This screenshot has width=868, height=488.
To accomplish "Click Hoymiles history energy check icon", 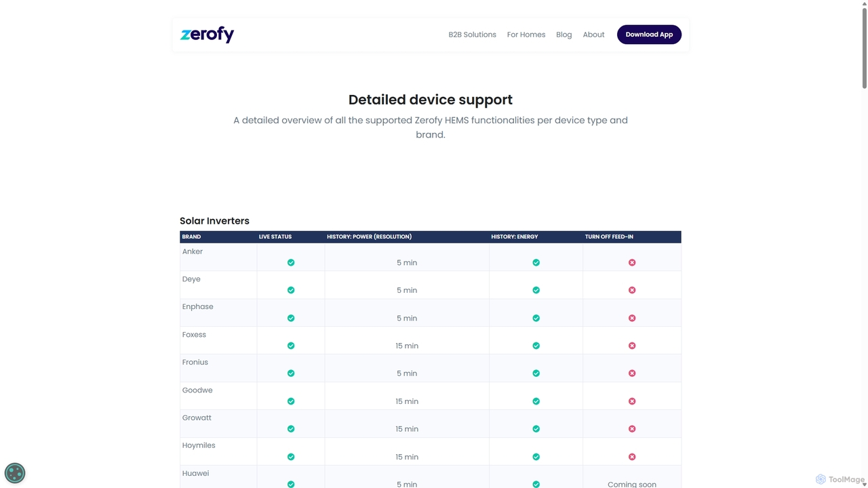I will [536, 457].
